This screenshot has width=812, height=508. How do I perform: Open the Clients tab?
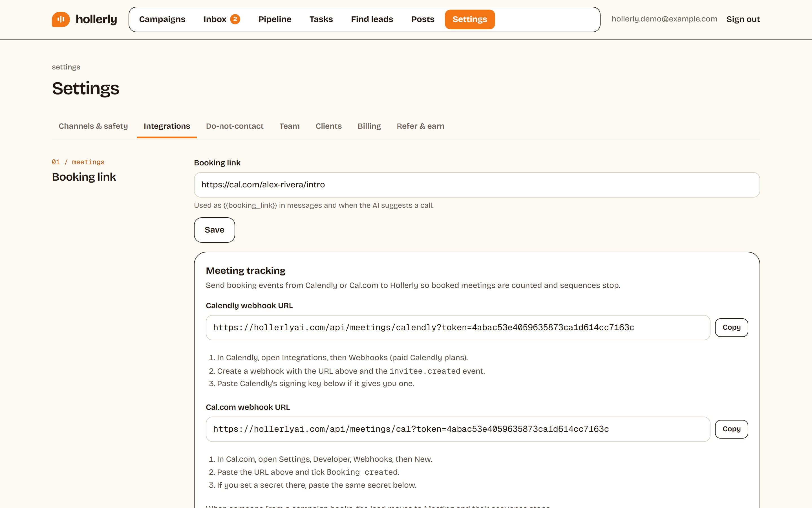coord(328,126)
